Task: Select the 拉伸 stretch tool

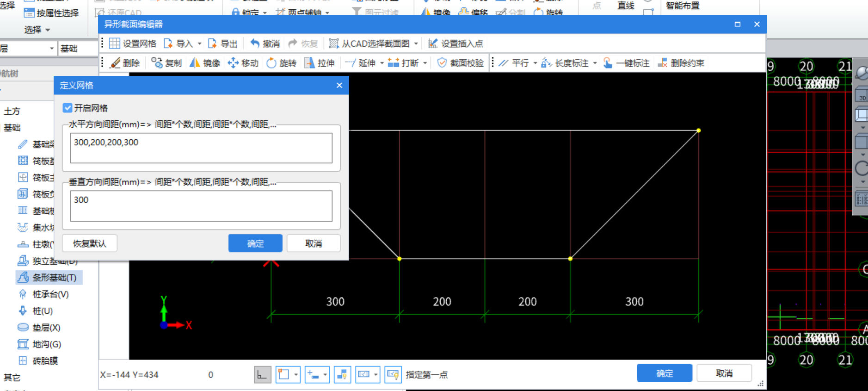Action: point(320,63)
